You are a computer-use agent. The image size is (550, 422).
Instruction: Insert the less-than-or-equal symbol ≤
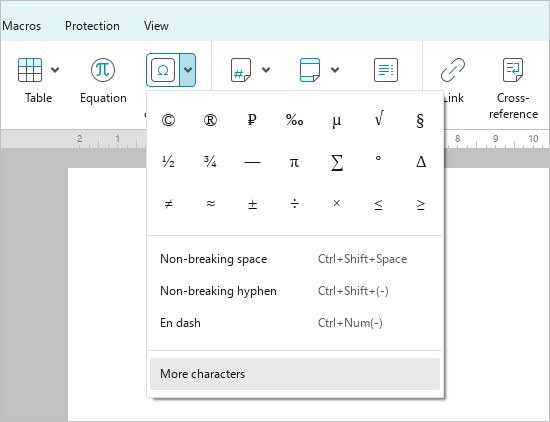378,204
